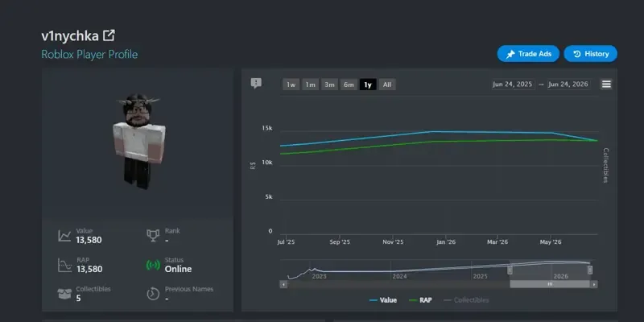Click the scrollbar left arrow
This screenshot has width=644, height=322.
coord(283,284)
